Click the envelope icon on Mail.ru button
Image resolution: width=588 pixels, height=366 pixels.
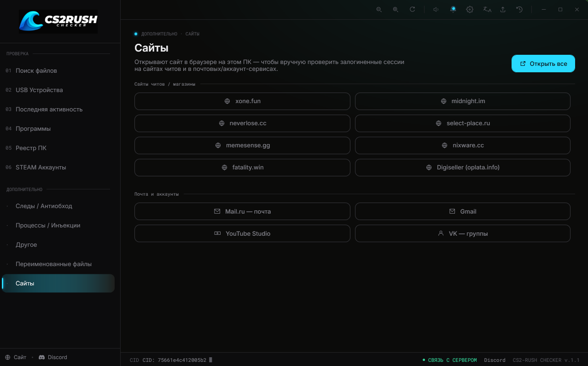tap(217, 212)
